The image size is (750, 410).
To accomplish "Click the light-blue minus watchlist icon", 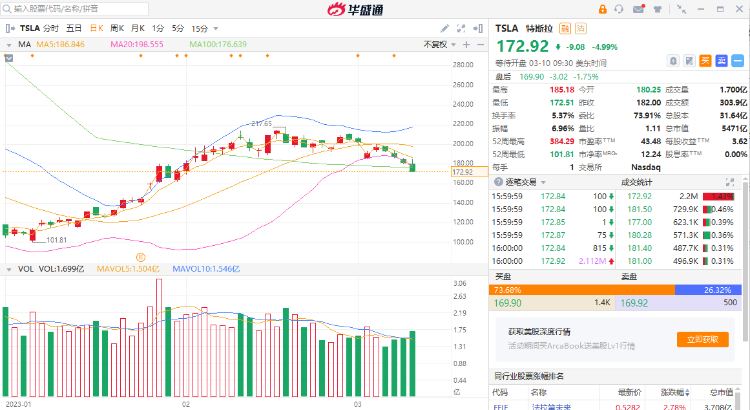I will point(738,61).
